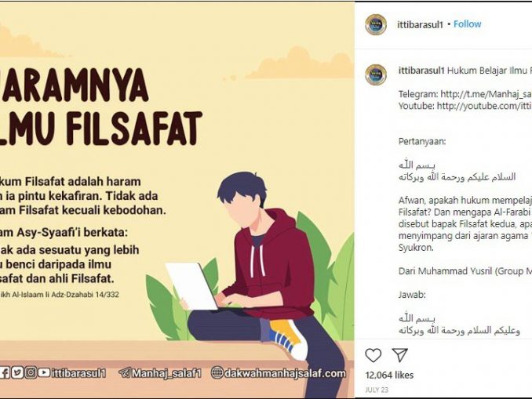Click the YouTube icon on the infographic
The width and height of the screenshot is (532, 399).
44,373
